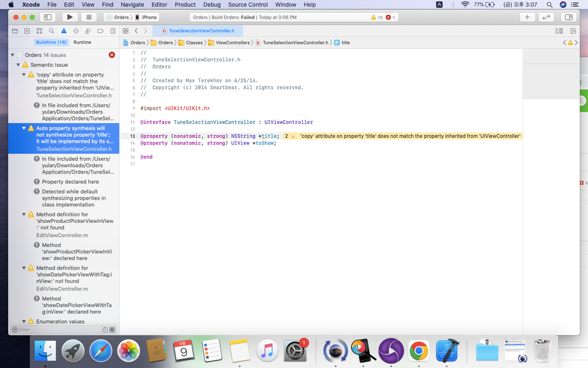The image size is (588, 368).
Task: Click the code review arrows button
Action: tap(546, 17)
